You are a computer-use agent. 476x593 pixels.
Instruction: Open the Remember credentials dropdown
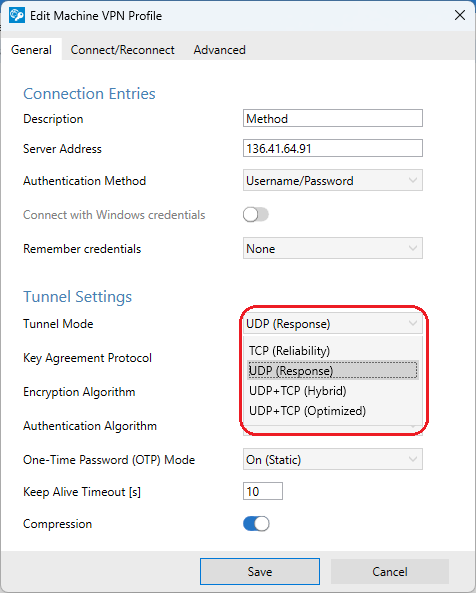coord(333,248)
